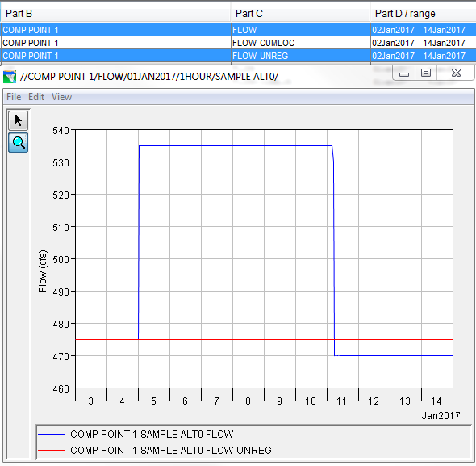The height and width of the screenshot is (466, 476).
Task: Click the plot window title path text
Action: [149, 76]
